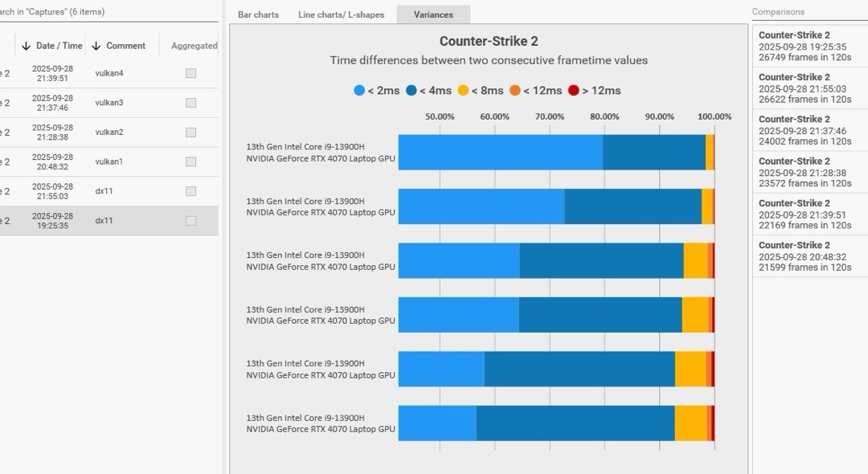Click the light blue segment of top bar

pyautogui.click(x=501, y=152)
